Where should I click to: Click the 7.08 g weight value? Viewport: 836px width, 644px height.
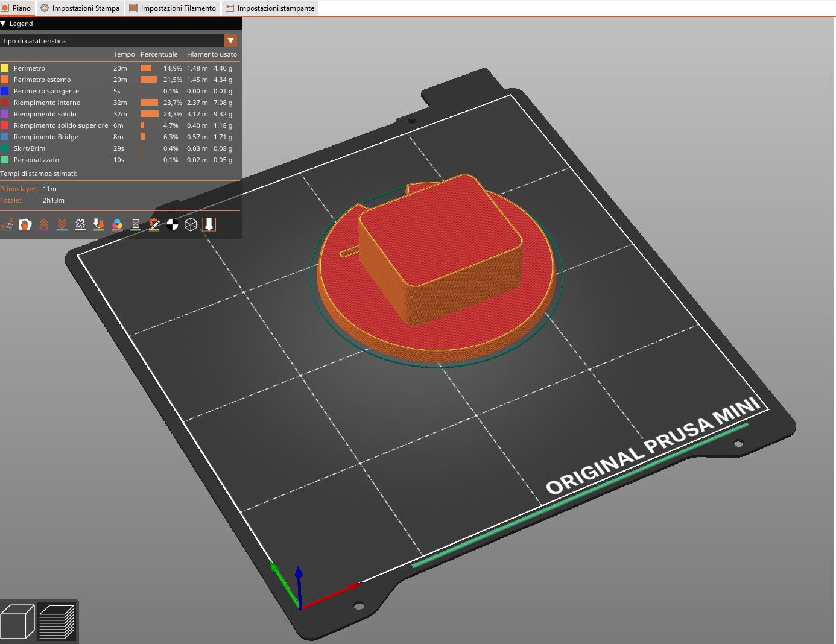click(223, 103)
